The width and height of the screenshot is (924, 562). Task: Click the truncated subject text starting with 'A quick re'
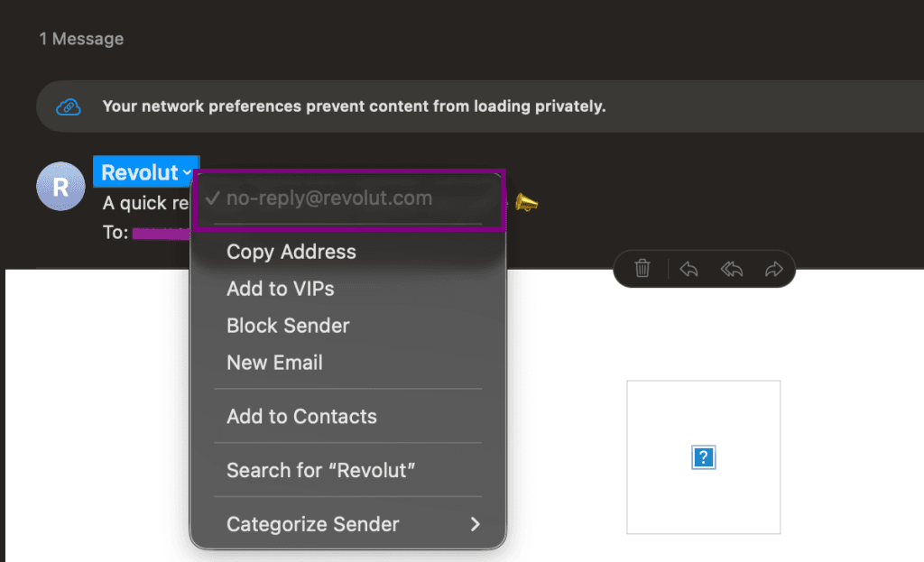(144, 202)
